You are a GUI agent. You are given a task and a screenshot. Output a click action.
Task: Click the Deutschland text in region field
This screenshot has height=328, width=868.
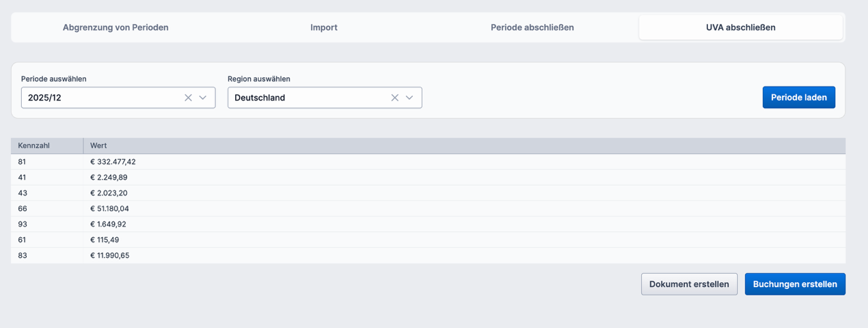click(260, 98)
